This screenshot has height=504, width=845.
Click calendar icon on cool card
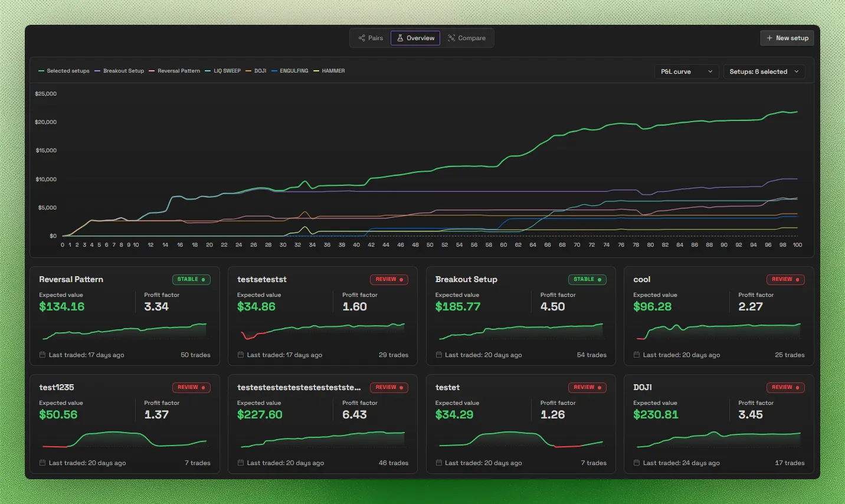(x=637, y=355)
